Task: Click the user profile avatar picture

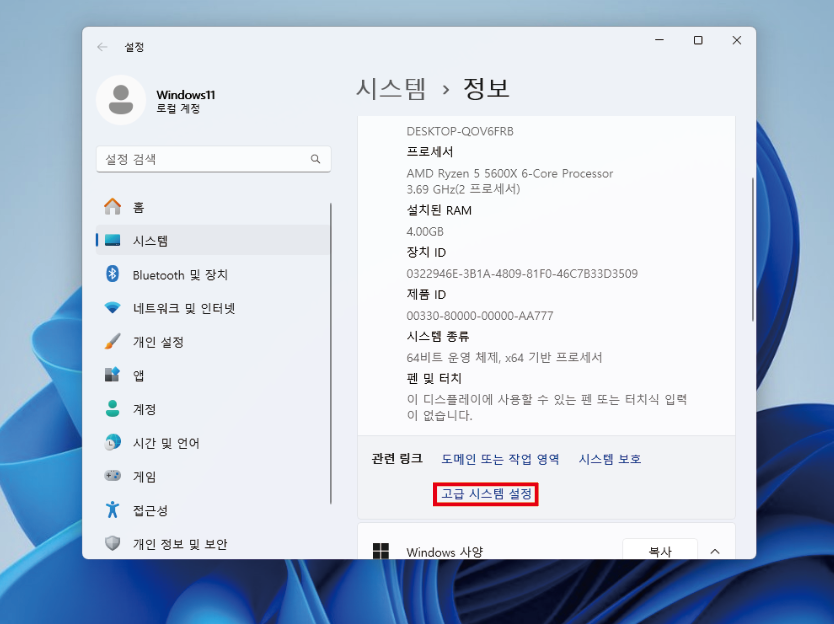Action: pos(121,100)
